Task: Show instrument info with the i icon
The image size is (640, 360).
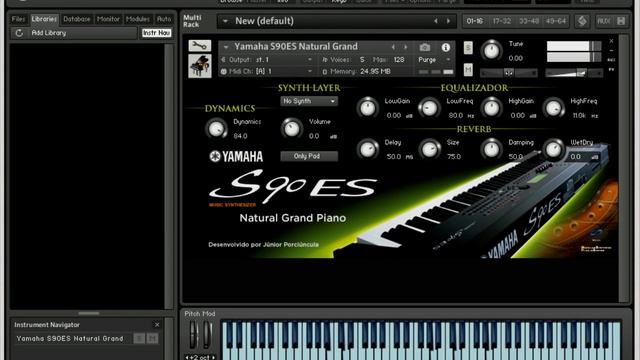Action: coord(446,47)
